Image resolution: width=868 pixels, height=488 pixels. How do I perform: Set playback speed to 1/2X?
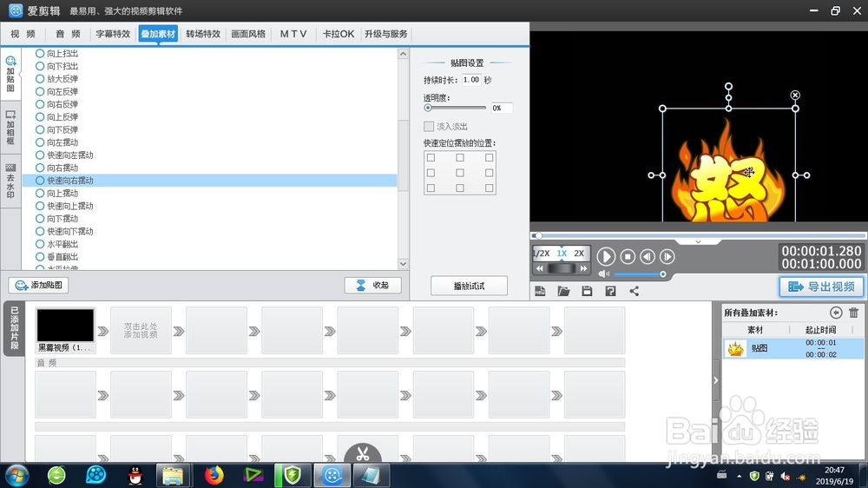pos(542,254)
